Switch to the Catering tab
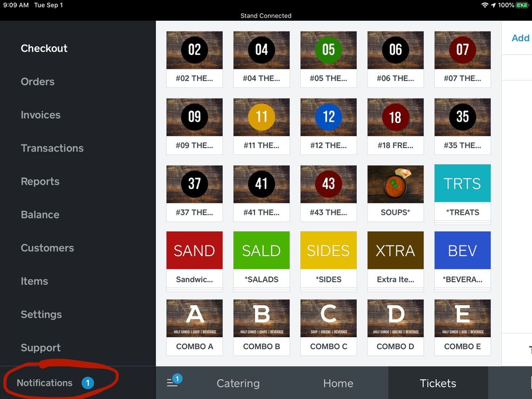532x399 pixels. (238, 383)
